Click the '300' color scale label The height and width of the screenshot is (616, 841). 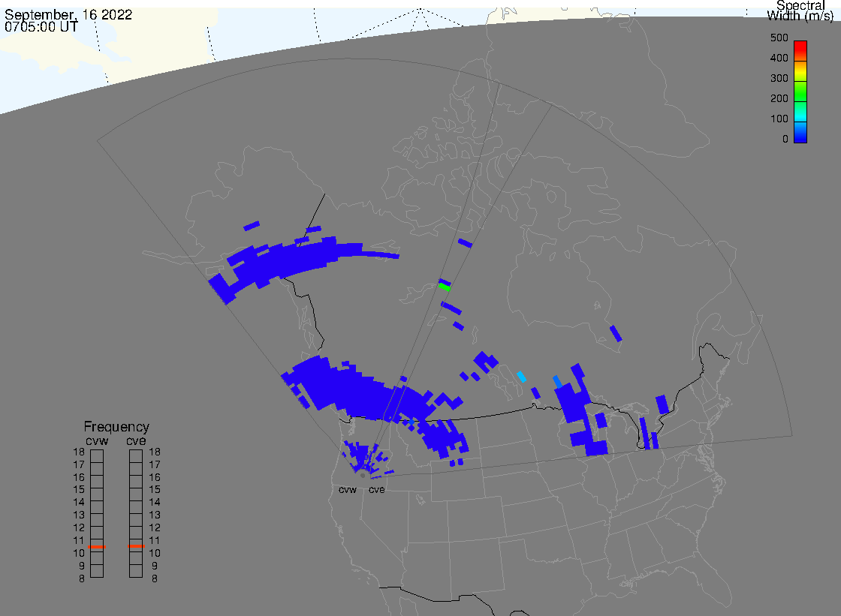(779, 78)
